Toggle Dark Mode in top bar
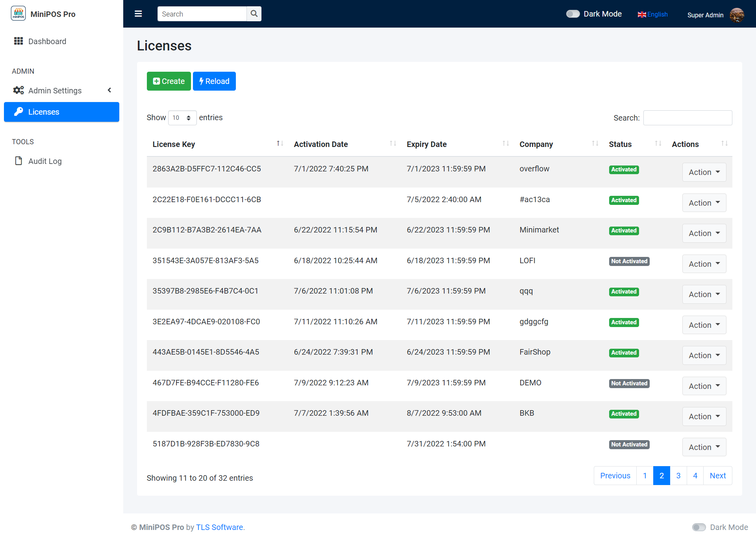The width and height of the screenshot is (756, 541). 573,14
